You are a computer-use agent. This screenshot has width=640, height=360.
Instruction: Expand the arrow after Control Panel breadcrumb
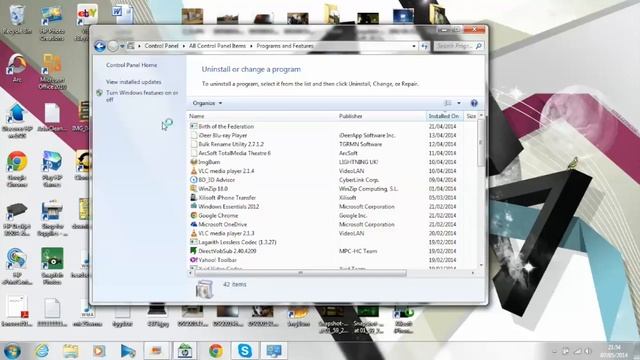coord(184,46)
